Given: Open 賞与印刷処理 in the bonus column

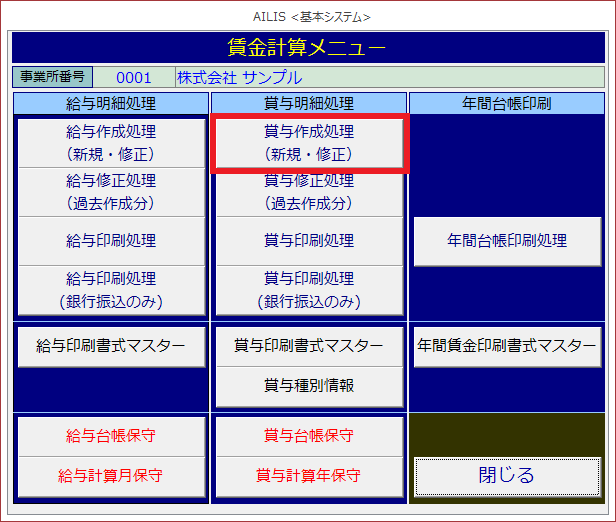Looking at the screenshot, I should click(308, 240).
